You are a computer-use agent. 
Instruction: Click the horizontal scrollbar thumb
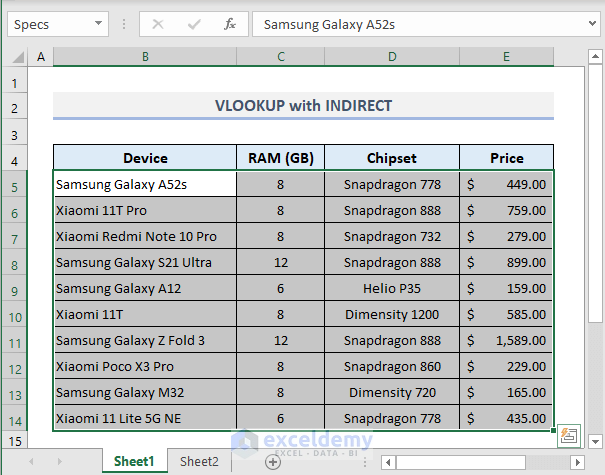tap(461, 462)
